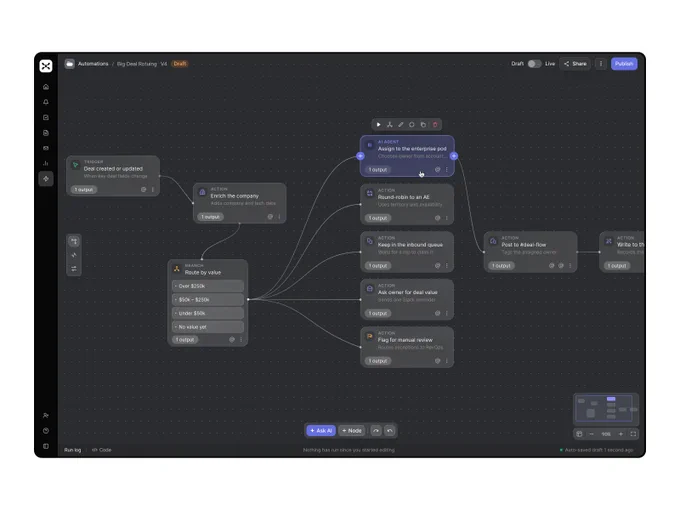Click the Share button
The height and width of the screenshot is (510, 680).
click(x=575, y=64)
